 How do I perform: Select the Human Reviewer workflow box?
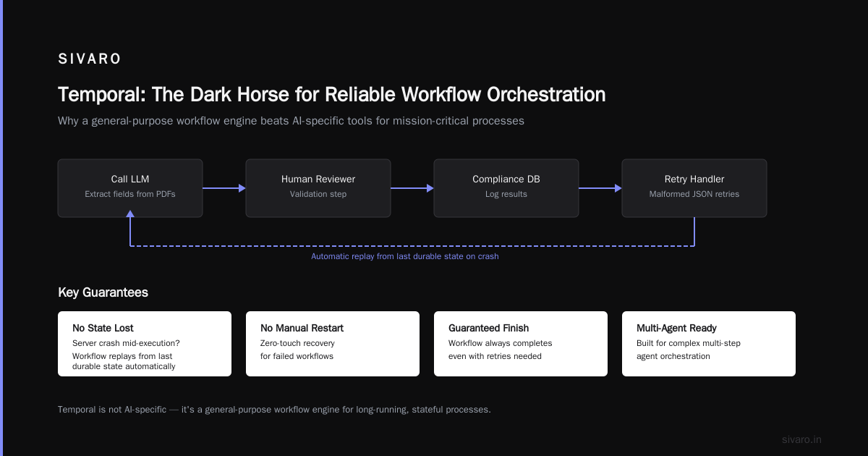coord(318,188)
